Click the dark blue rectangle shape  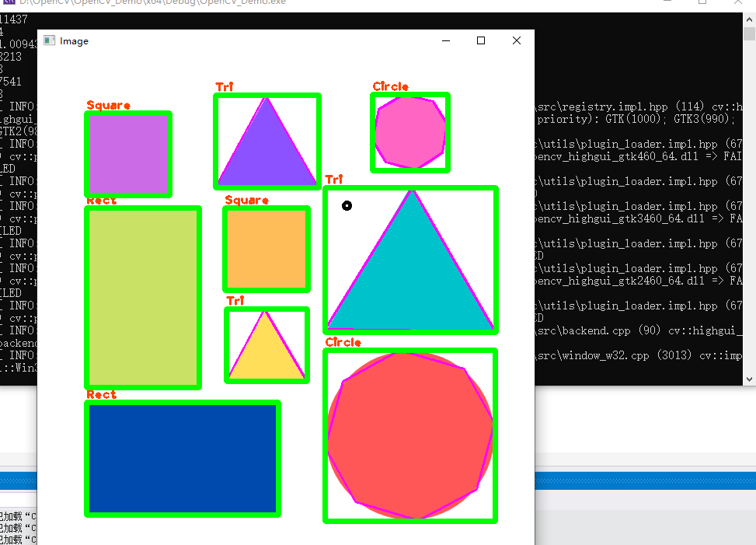(183, 458)
